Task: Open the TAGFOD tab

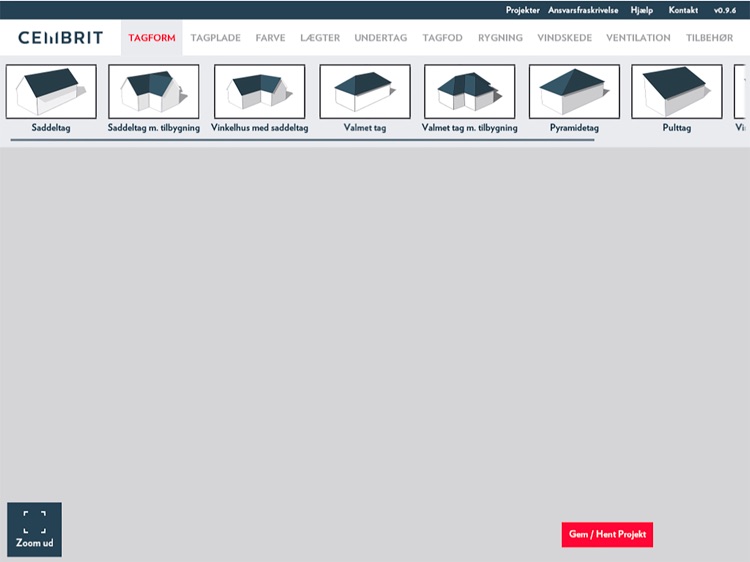Action: point(442,38)
